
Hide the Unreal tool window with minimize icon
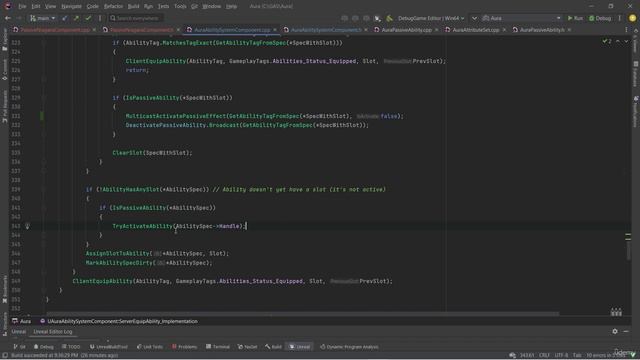pos(626,331)
